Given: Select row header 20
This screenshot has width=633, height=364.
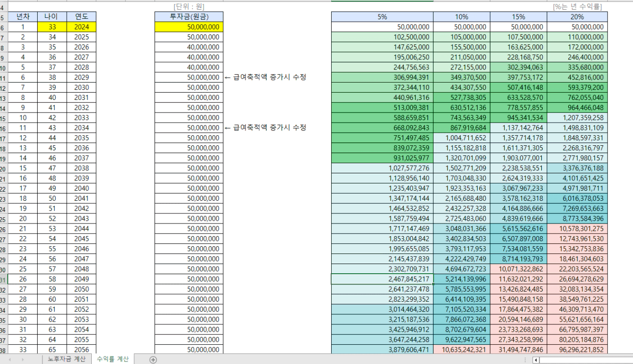Looking at the screenshot, I should point(3,168).
